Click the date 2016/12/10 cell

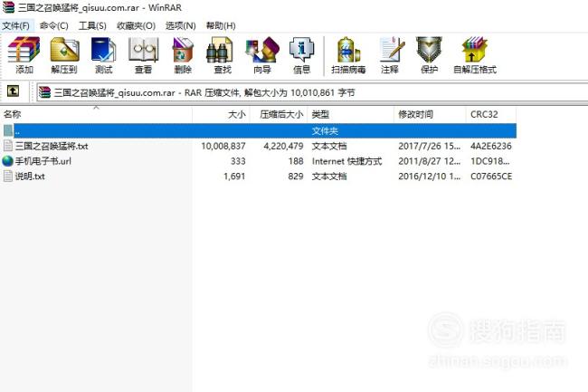pos(429,177)
